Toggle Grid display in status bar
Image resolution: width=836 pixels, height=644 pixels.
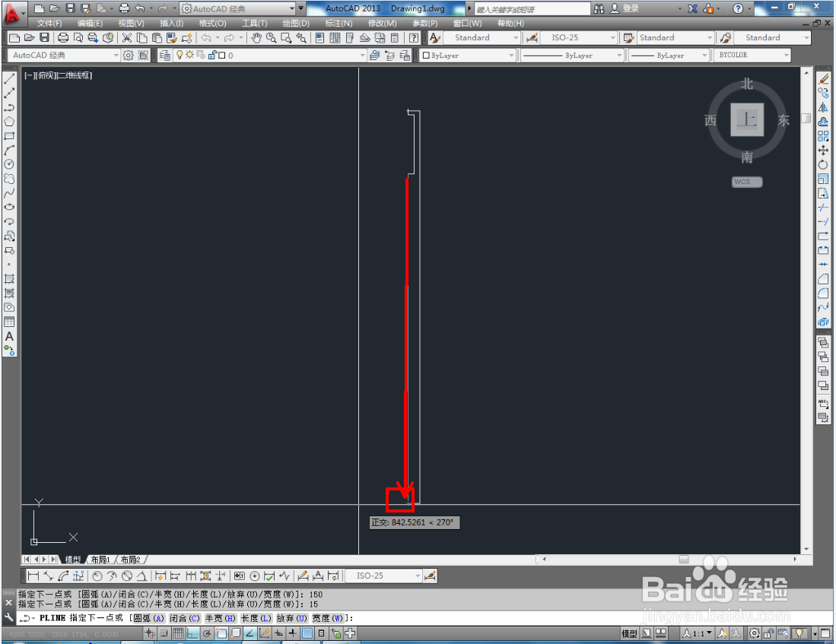178,633
